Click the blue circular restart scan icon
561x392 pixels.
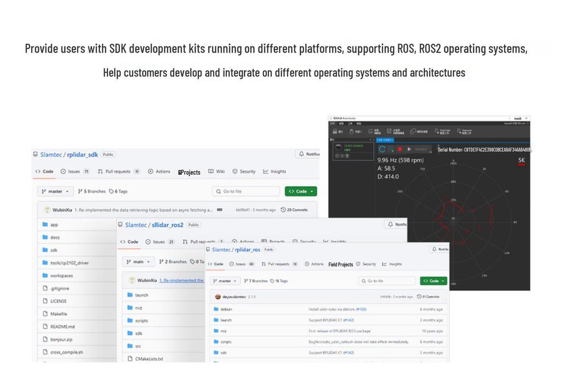coord(382,149)
